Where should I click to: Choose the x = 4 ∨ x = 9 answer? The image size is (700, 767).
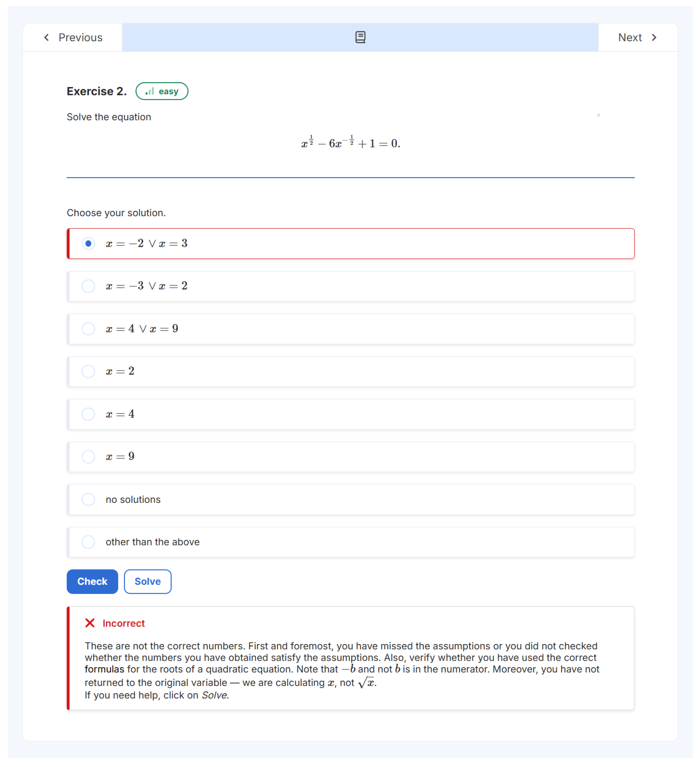88,329
